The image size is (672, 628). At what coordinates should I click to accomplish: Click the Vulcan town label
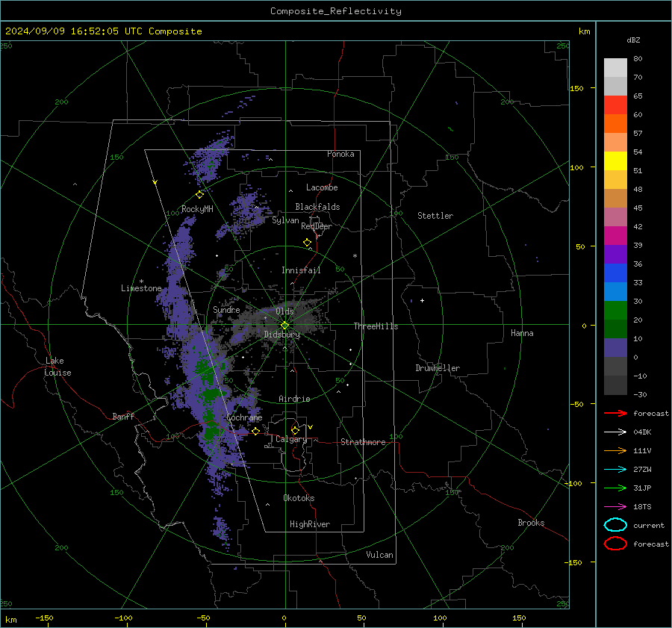click(379, 555)
